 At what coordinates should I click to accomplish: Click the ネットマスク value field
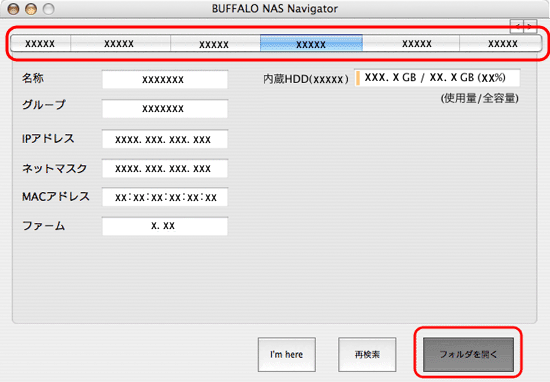tap(165, 168)
